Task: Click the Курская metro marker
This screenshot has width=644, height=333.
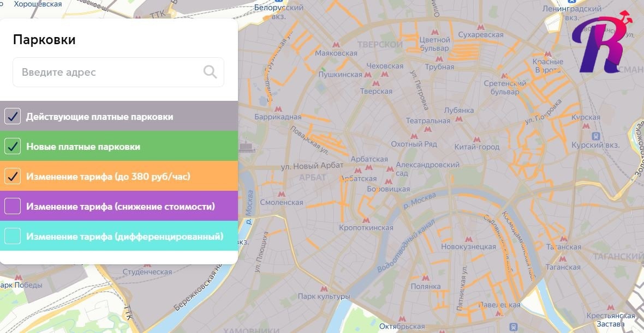Action: (586, 126)
